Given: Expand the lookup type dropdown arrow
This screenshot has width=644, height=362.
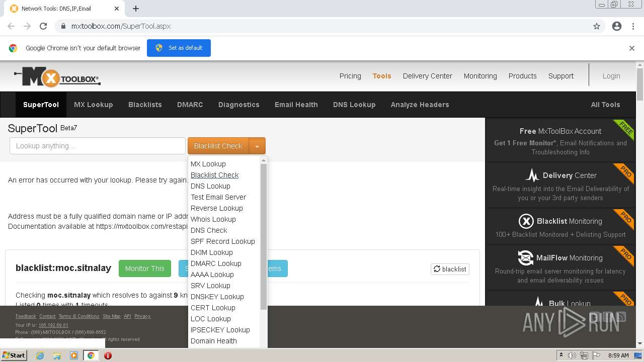Looking at the screenshot, I should point(257,146).
